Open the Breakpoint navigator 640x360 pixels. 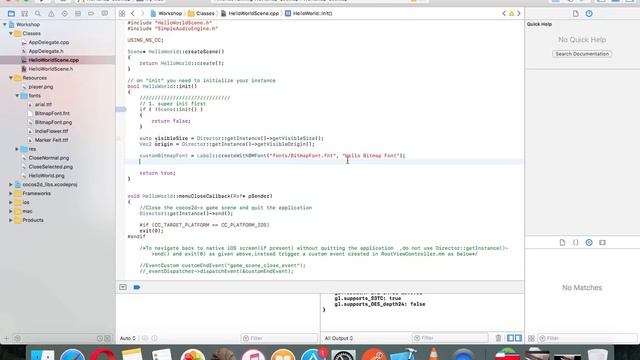pos(91,13)
